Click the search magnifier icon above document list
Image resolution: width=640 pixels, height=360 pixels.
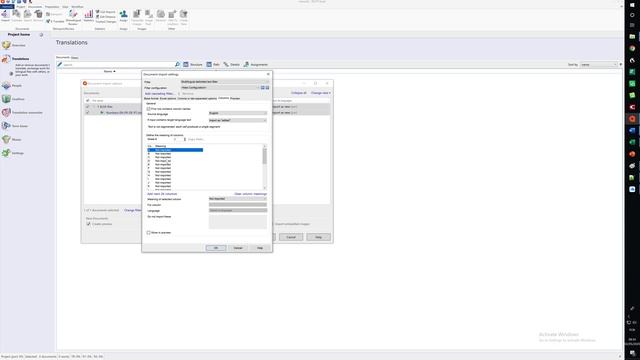tap(177, 64)
